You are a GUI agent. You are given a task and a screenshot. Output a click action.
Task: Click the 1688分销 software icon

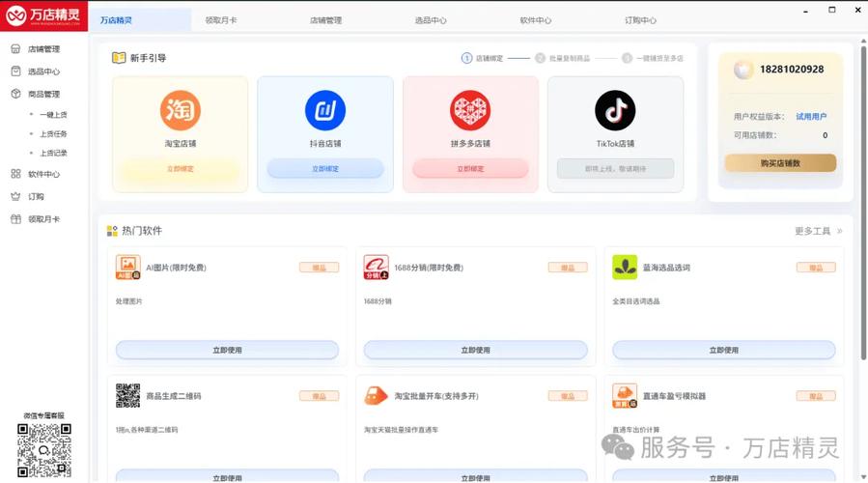pos(377,268)
